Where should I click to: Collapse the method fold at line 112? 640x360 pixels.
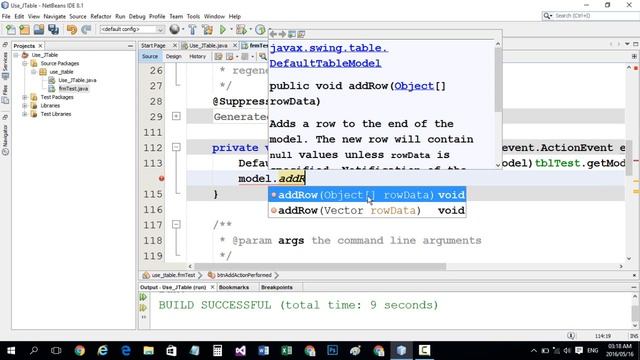pyautogui.click(x=176, y=147)
